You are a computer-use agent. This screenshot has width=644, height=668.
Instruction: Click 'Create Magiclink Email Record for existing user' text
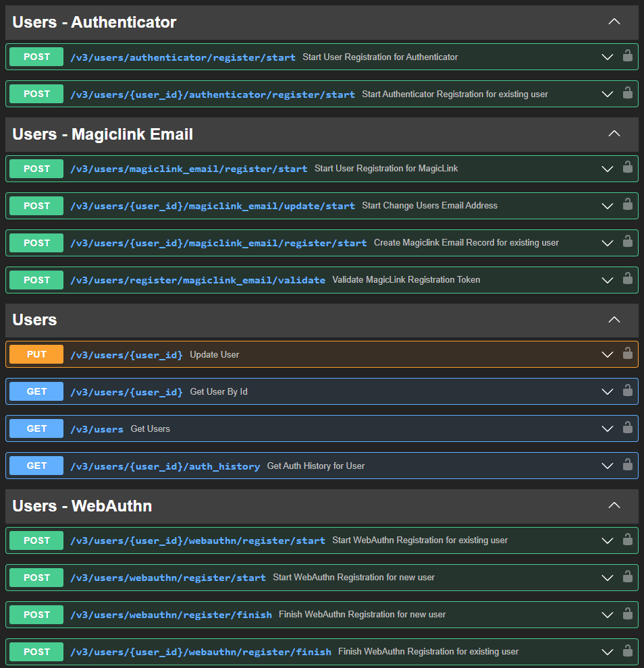click(x=466, y=242)
